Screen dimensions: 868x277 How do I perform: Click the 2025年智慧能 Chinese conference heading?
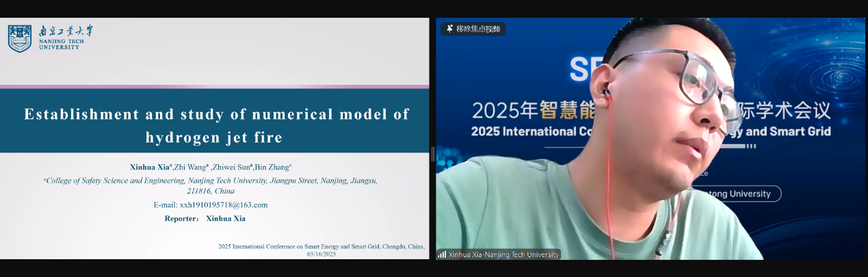coord(527,109)
